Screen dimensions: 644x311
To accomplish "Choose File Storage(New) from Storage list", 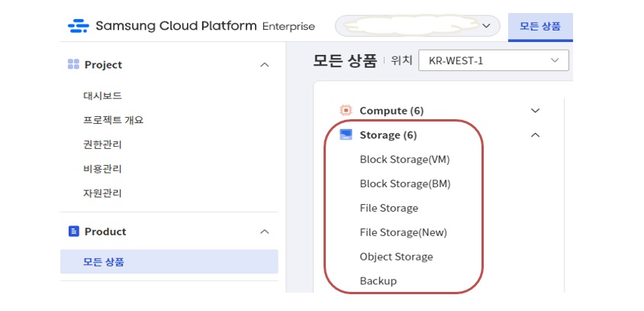I will (x=403, y=232).
